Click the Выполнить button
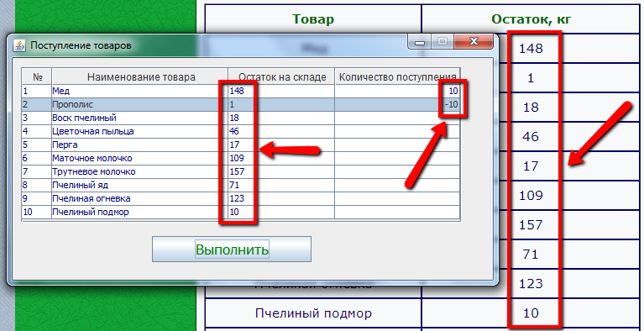This screenshot has width=644, height=331. 232,250
